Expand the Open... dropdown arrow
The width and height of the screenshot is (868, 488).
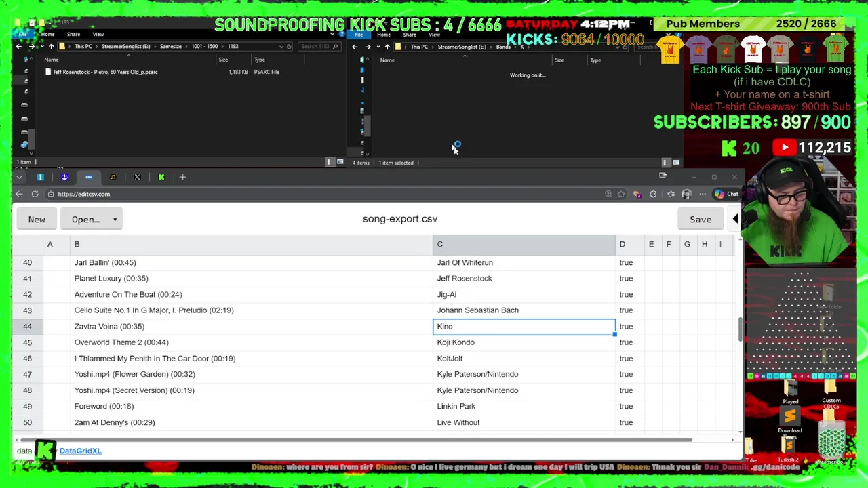[115, 220]
